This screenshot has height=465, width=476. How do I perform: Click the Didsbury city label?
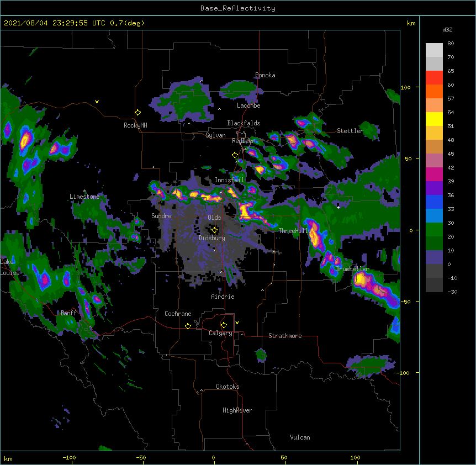click(x=211, y=238)
